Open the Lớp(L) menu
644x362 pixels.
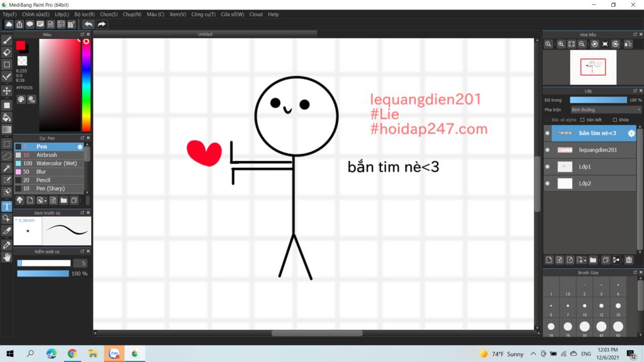click(62, 14)
